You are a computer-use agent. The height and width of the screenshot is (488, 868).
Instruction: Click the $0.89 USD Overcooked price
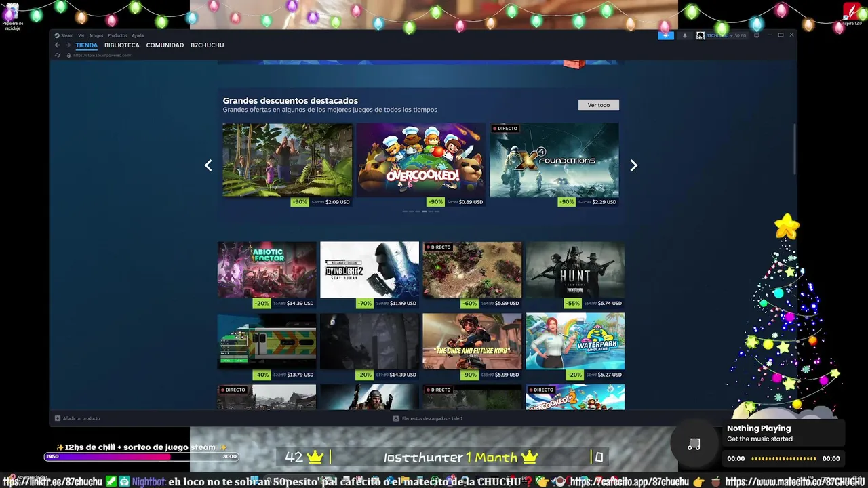tap(471, 202)
